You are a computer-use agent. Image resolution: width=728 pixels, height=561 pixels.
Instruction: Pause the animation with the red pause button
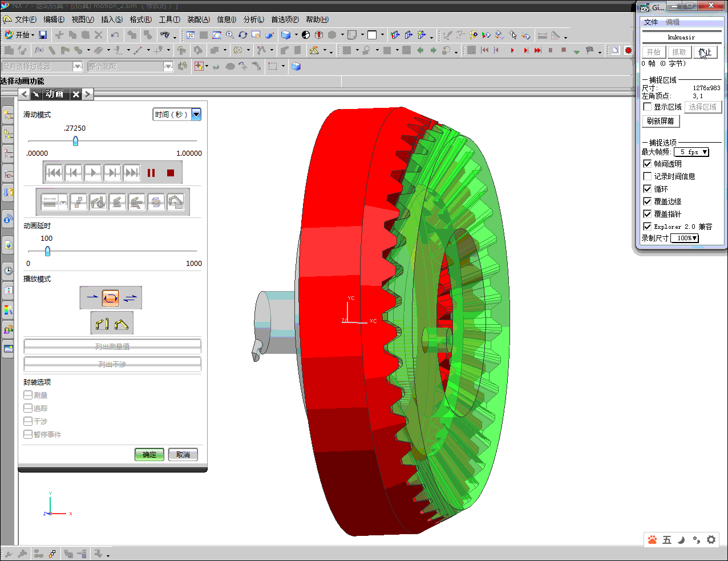click(x=151, y=173)
